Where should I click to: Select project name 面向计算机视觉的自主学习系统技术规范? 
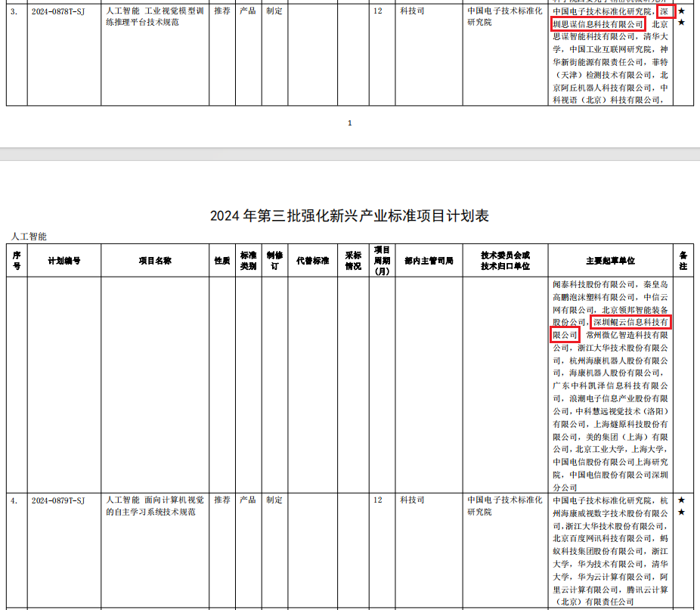click(x=155, y=506)
